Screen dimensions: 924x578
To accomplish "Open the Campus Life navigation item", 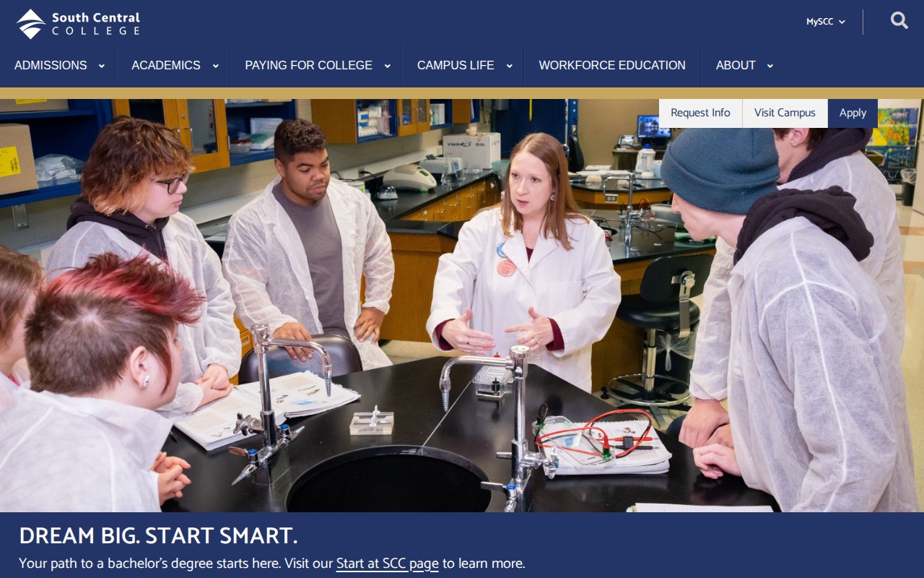I will [456, 65].
